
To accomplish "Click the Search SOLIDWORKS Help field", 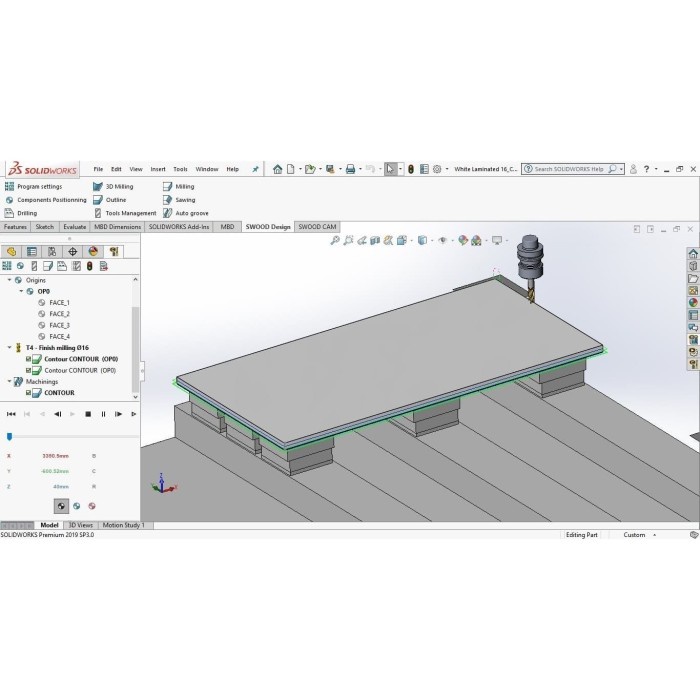I will (x=568, y=169).
